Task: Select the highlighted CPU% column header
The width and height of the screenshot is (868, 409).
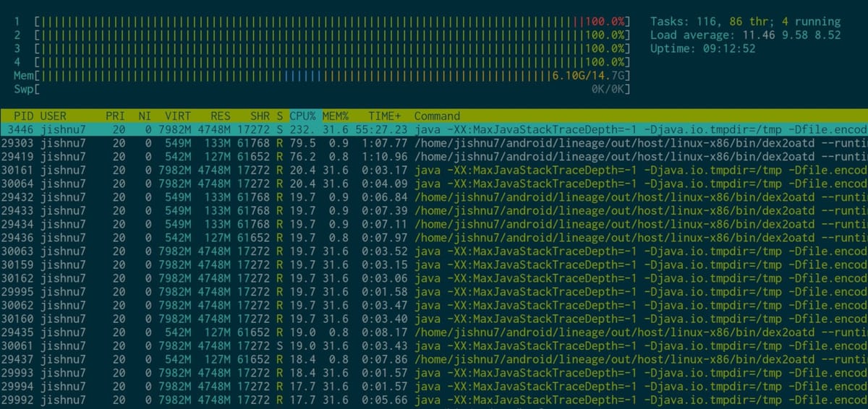Action: (x=303, y=116)
